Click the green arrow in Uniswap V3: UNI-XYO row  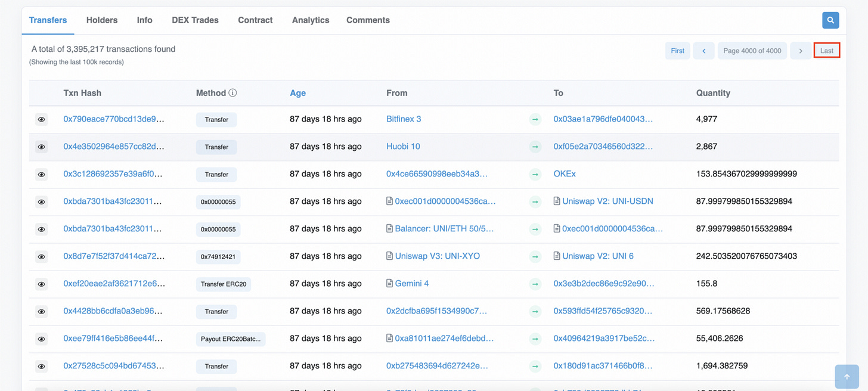535,256
